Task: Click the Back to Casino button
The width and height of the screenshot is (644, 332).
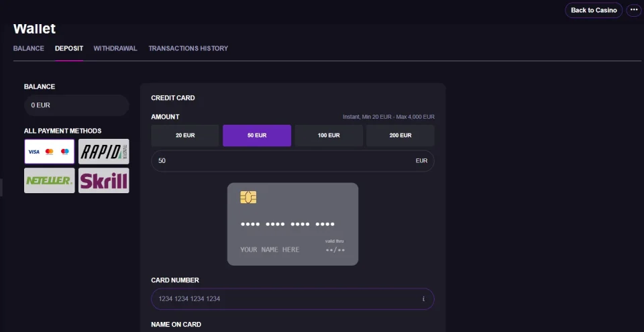Action: click(594, 10)
